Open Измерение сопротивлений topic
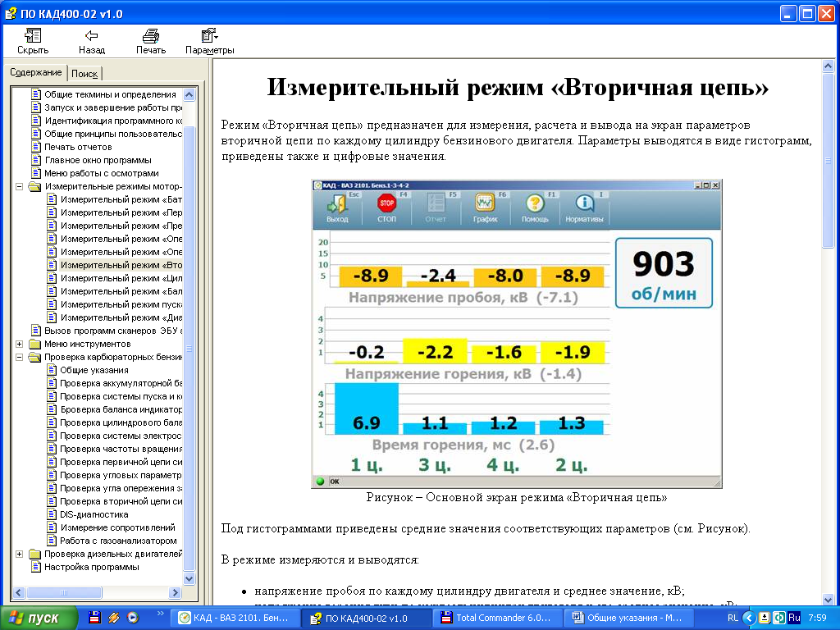The height and width of the screenshot is (630, 840). 118,527
